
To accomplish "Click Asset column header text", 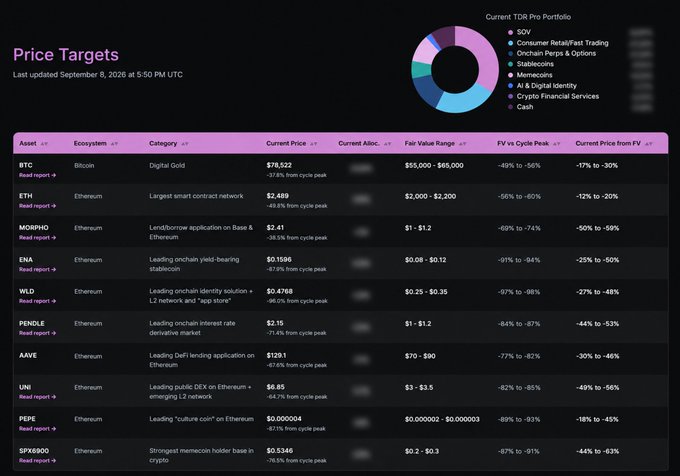I will coord(28,143).
